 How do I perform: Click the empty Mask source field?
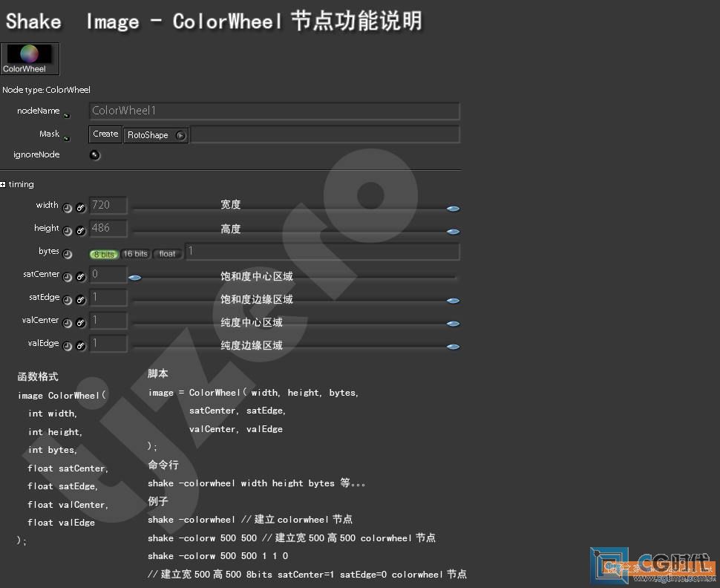click(324, 134)
